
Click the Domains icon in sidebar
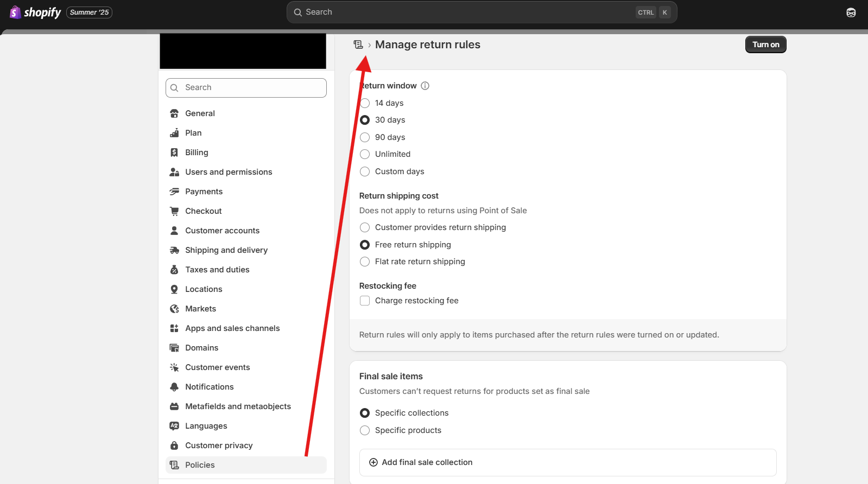tap(174, 348)
